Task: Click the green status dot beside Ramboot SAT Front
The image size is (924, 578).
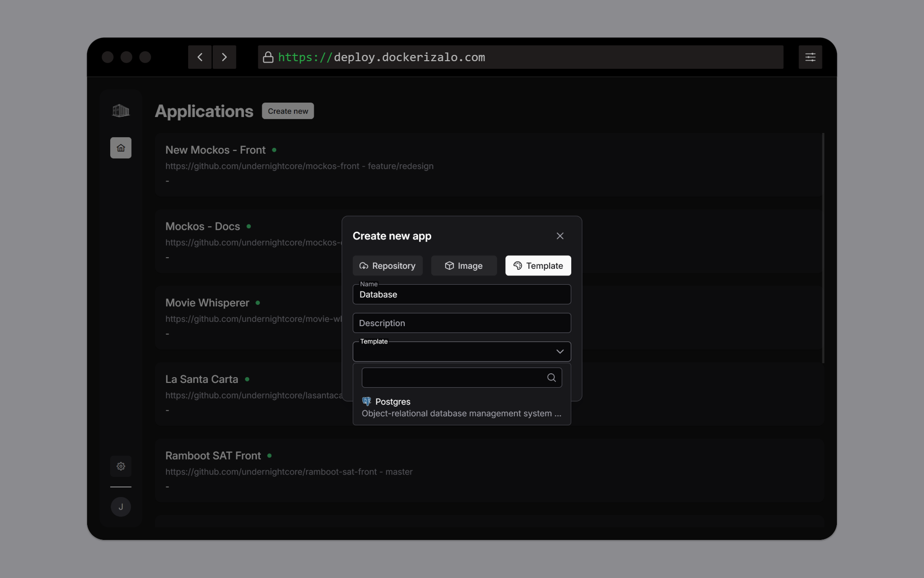Action: pos(269,456)
